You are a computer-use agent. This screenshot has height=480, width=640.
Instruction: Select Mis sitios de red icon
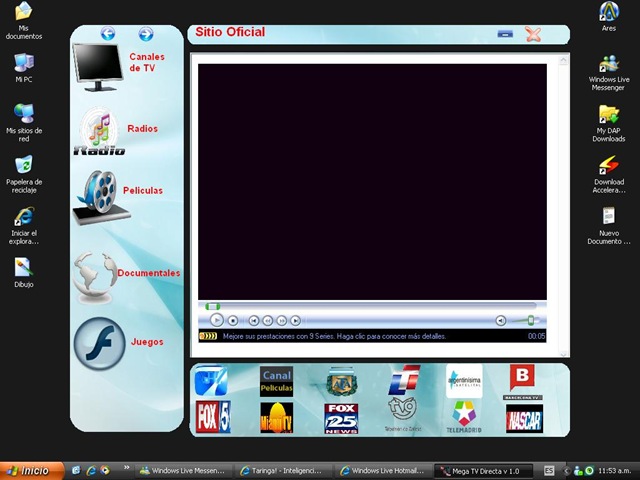[24, 122]
